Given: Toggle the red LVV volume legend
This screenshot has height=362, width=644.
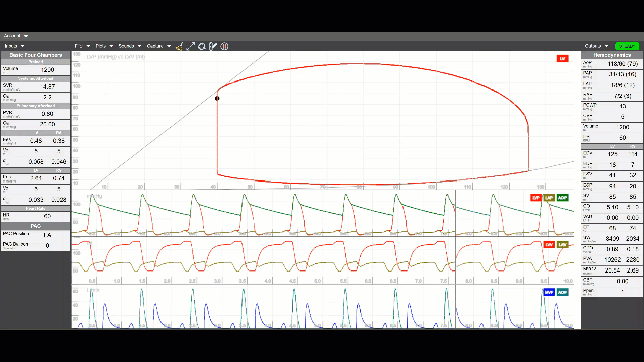Looking at the screenshot, I should pyautogui.click(x=549, y=245).
